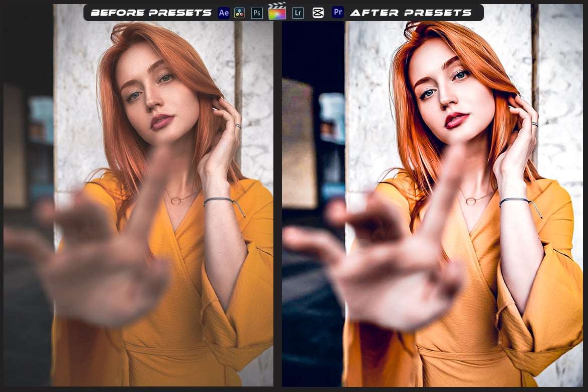The width and height of the screenshot is (588, 392).
Task: Click the "Before Presets" label
Action: tap(151, 13)
